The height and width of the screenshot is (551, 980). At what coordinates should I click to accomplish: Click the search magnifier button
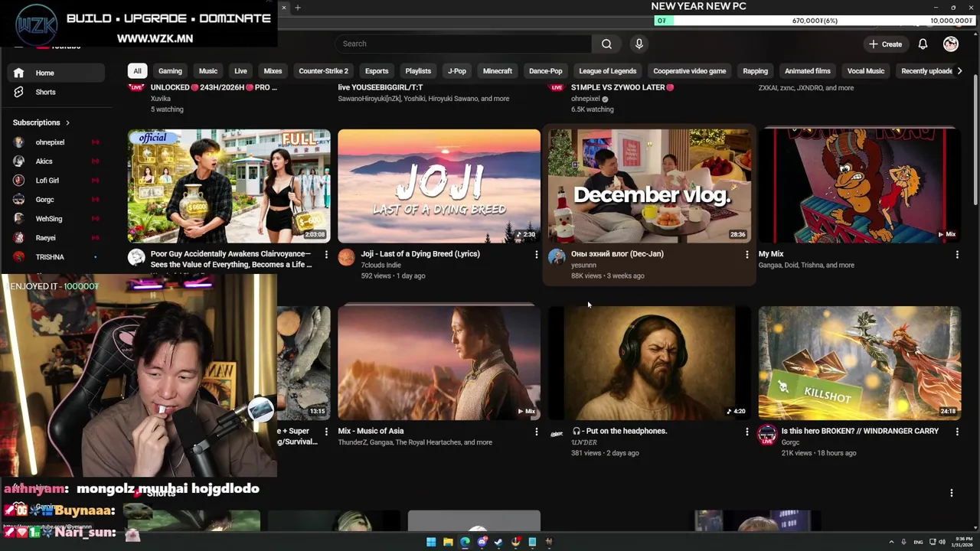coord(606,44)
